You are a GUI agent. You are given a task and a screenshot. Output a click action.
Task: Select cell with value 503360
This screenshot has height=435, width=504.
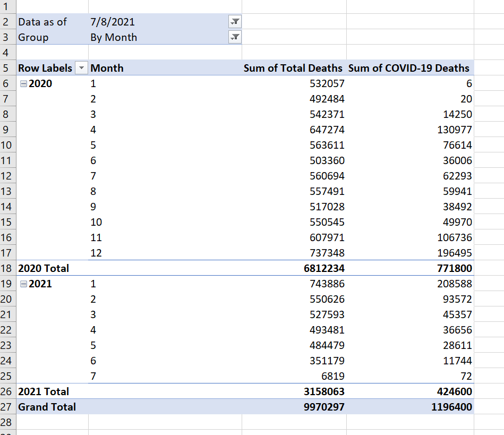[x=294, y=161]
